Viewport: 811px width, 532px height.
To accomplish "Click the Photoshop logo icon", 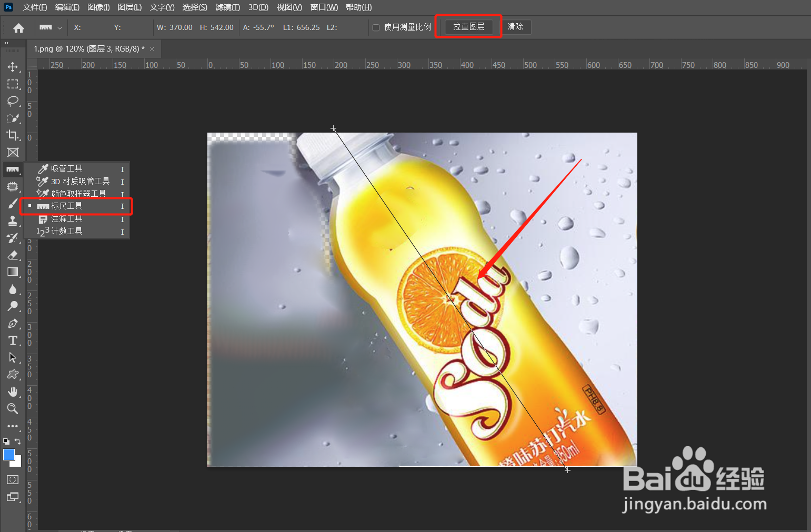I will 8,7.
